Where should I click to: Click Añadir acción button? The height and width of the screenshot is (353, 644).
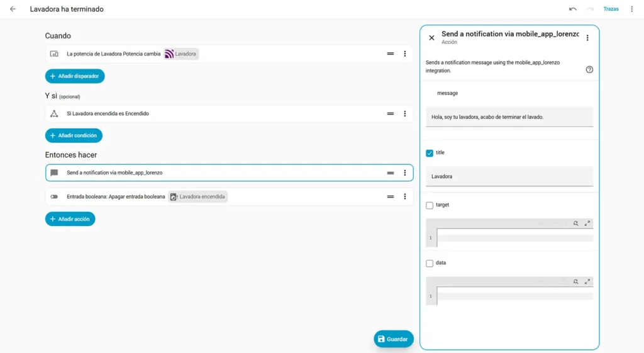[x=70, y=219]
